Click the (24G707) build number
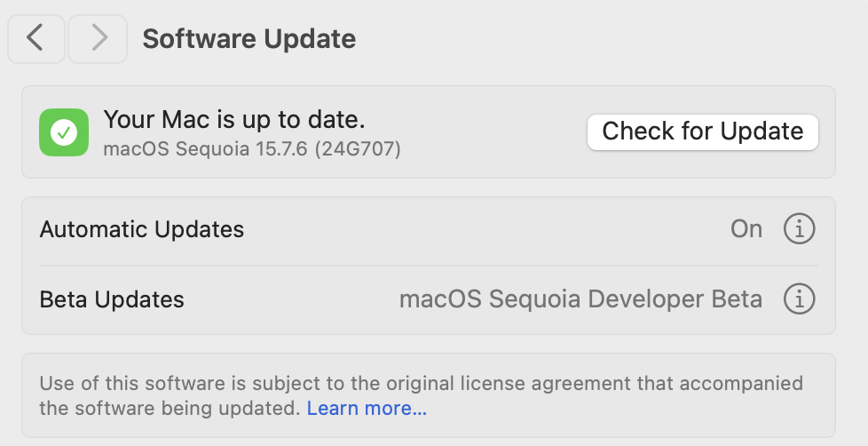 tap(358, 149)
